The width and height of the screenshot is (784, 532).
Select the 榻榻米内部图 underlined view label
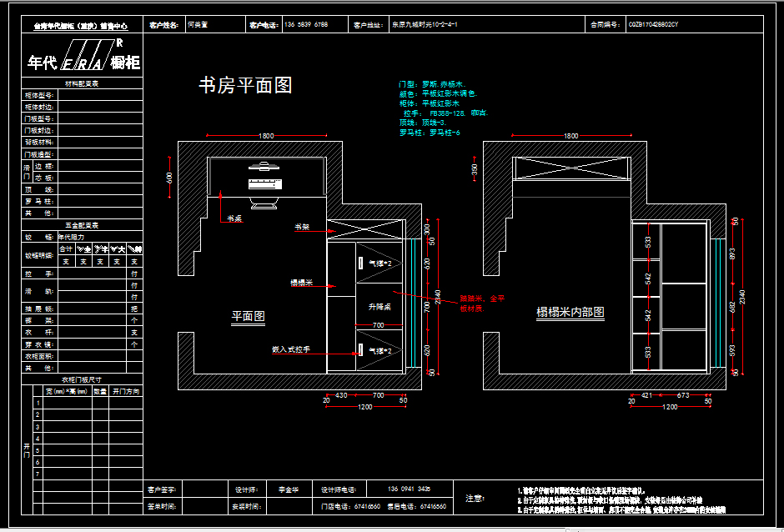570,313
